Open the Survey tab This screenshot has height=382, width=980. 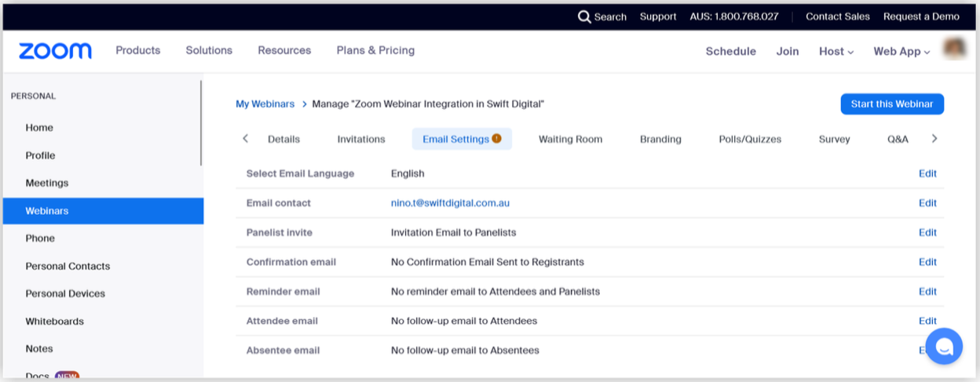(x=834, y=139)
